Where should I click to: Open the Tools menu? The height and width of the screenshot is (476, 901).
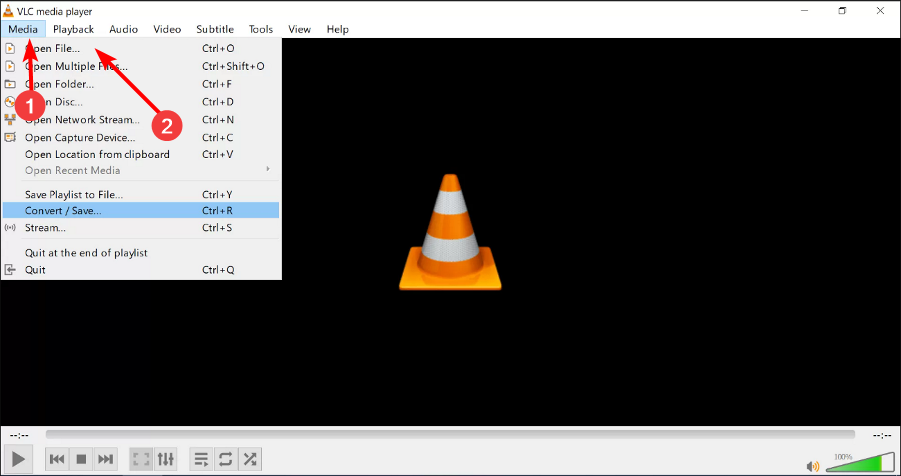point(261,29)
